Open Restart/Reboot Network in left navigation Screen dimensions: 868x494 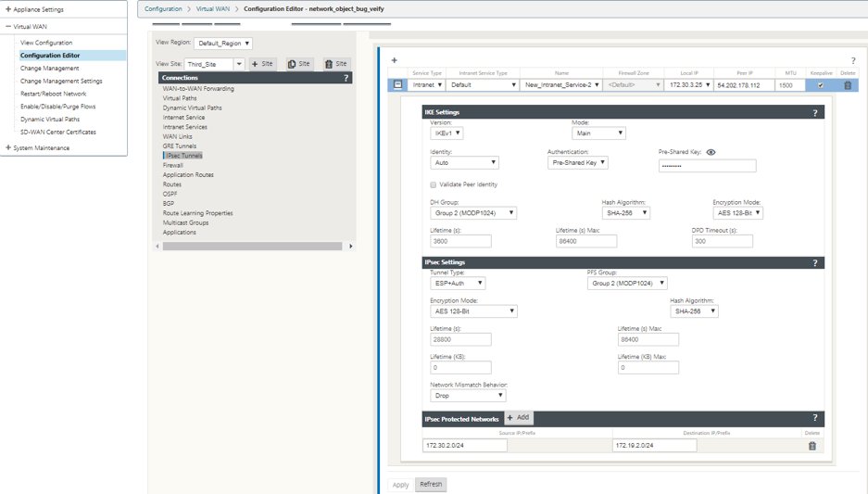pyautogui.click(x=53, y=94)
